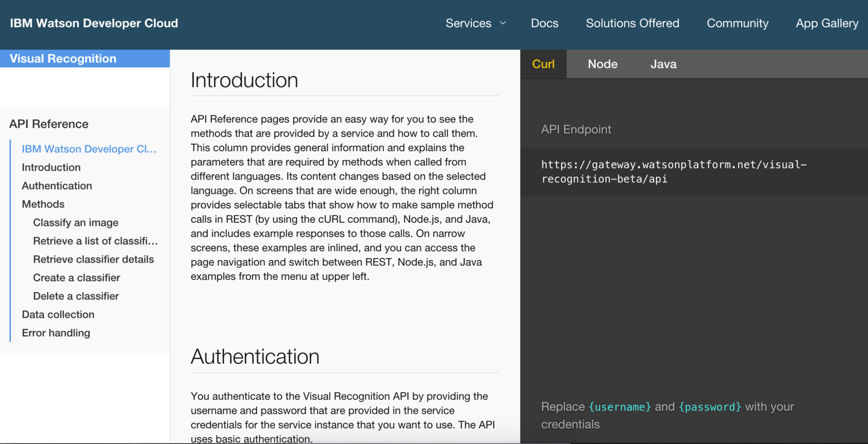This screenshot has width=868, height=444.
Task: Open IBM Watson Developer Cl... sidebar link
Action: click(89, 149)
